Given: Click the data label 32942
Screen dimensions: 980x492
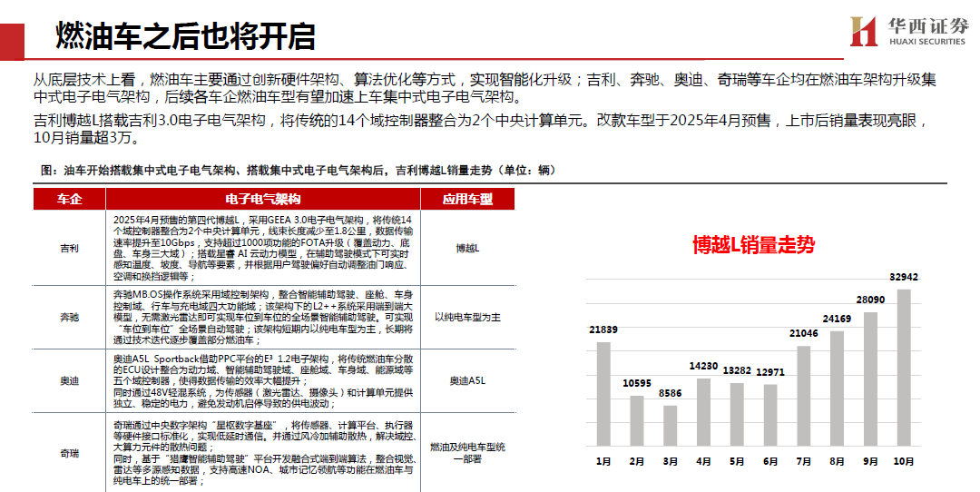Looking at the screenshot, I should pos(904,277).
